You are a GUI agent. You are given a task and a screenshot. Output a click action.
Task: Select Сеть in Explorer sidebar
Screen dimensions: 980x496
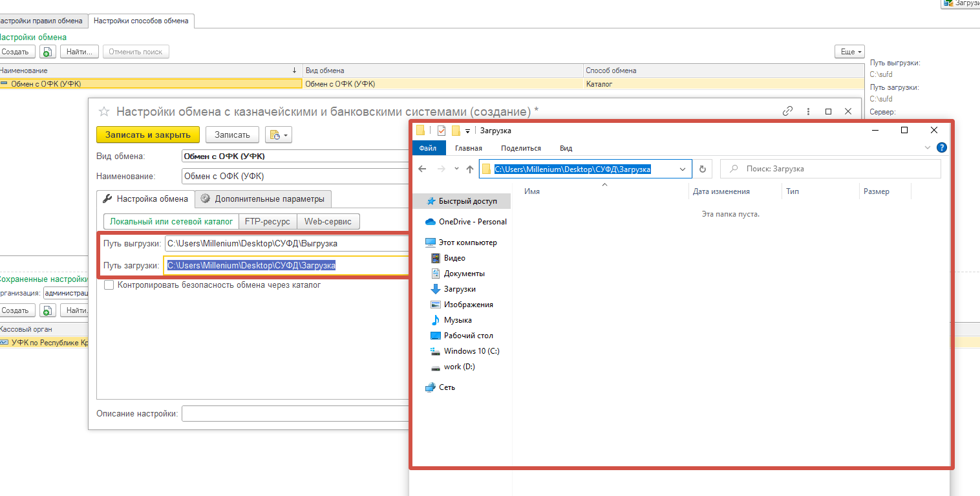tap(440, 387)
